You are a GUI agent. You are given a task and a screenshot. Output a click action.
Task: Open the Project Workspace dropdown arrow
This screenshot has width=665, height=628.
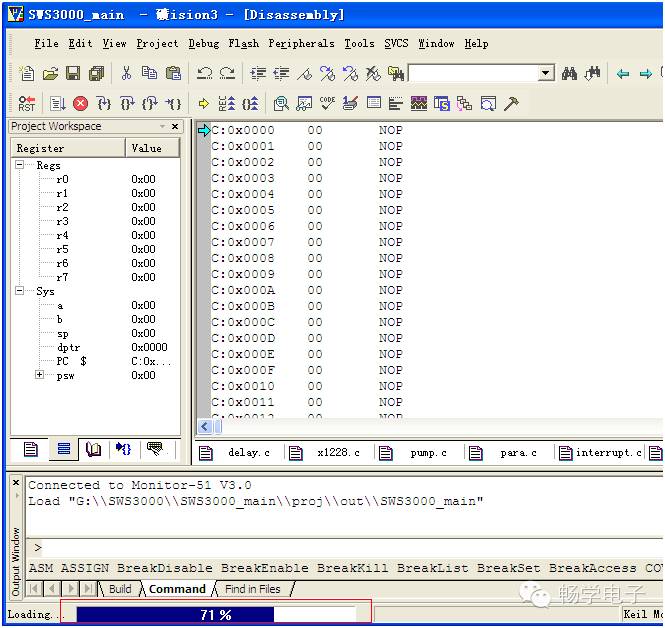tap(162, 126)
